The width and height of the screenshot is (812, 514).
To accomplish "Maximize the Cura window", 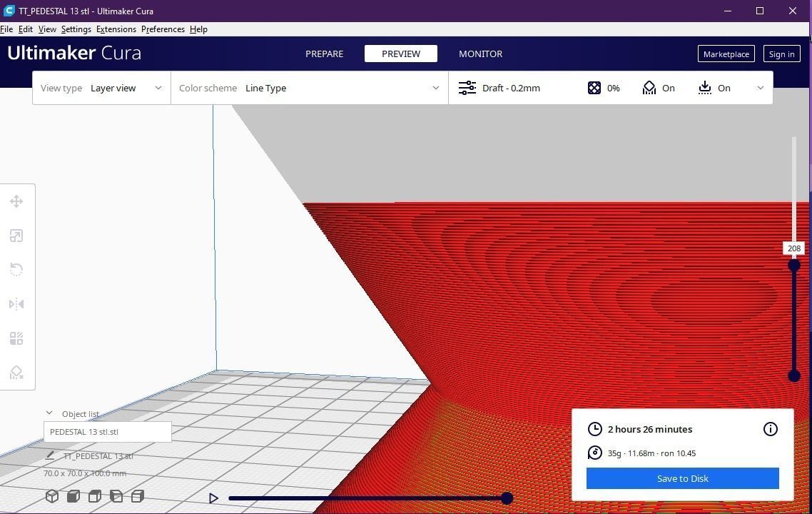I will (x=760, y=11).
